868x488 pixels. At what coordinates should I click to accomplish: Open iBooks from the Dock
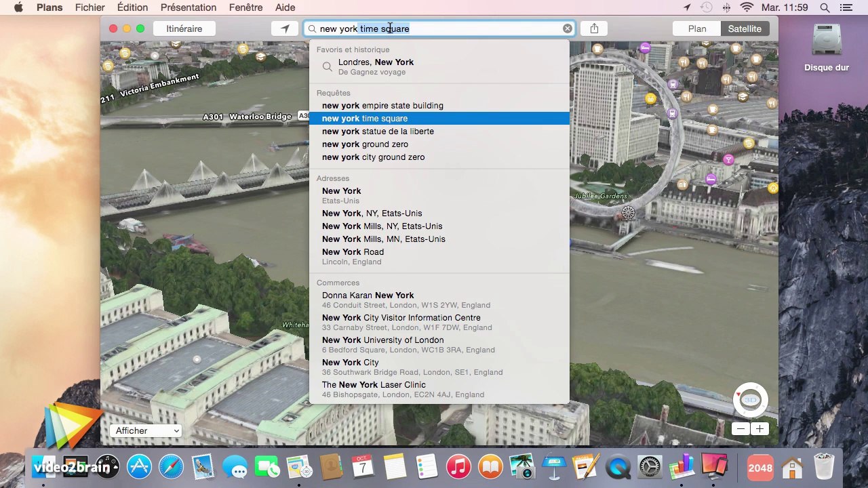point(490,467)
